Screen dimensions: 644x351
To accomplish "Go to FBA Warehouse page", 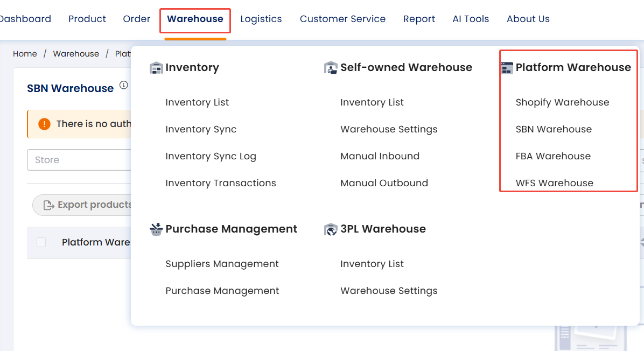I will point(553,156).
